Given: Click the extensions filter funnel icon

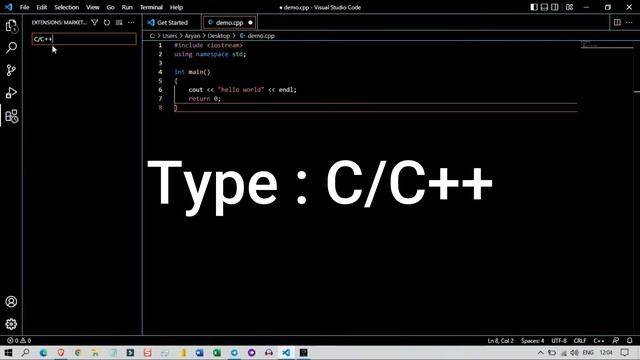Looking at the screenshot, I should point(94,22).
